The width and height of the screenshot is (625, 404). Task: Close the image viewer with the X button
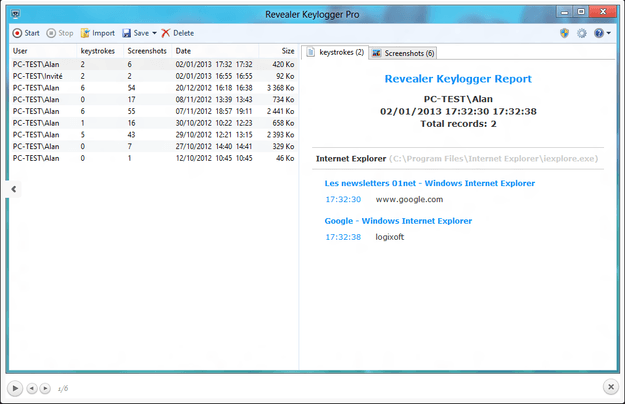(611, 386)
